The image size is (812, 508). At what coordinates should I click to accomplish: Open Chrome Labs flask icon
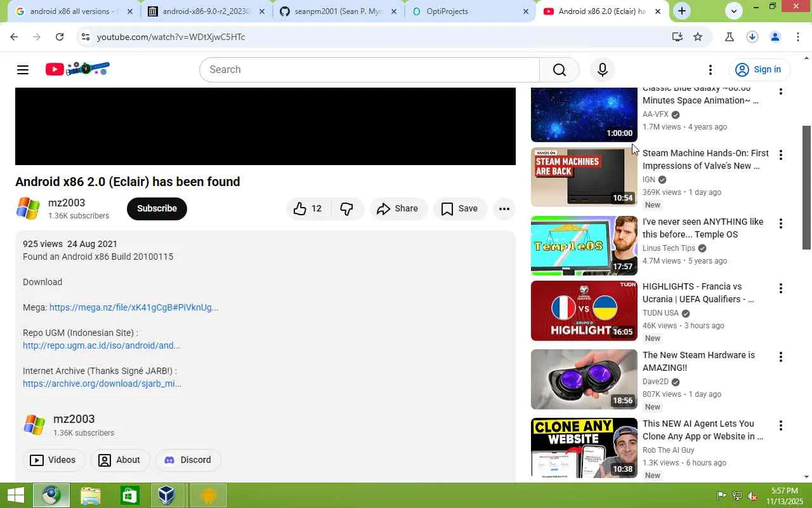730,37
